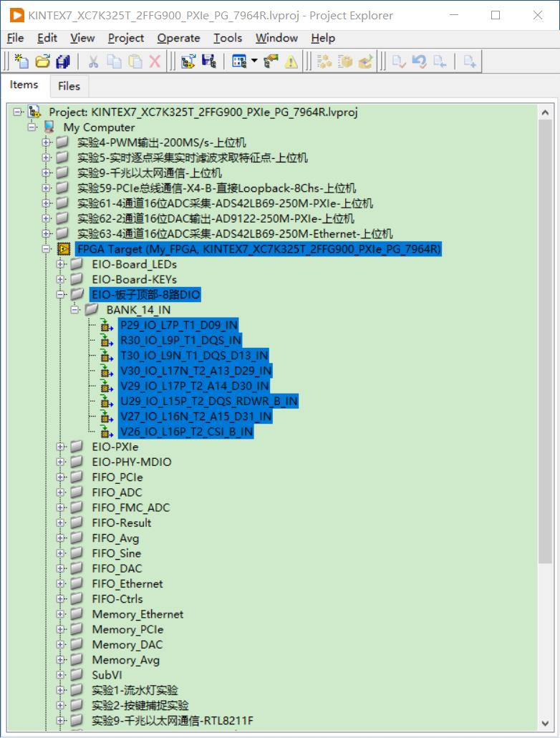Click the Copy toolbar icon
The height and width of the screenshot is (738, 560).
(x=114, y=61)
